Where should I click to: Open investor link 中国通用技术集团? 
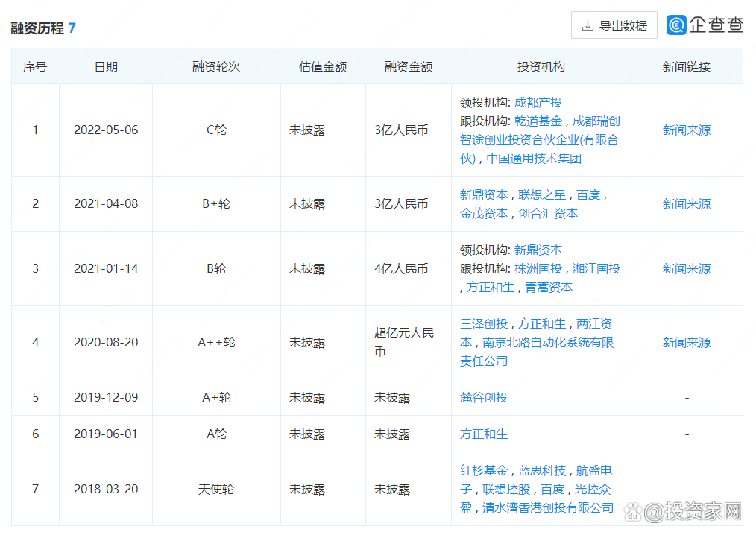pos(534,158)
